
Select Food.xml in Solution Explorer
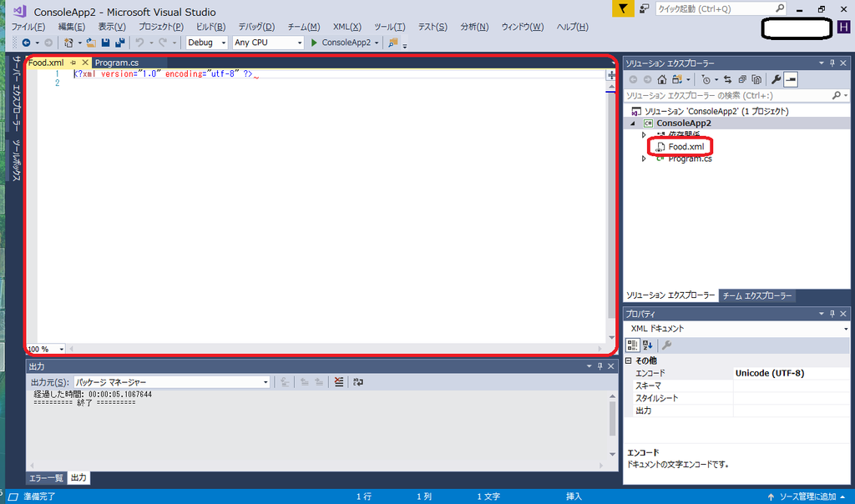(686, 147)
